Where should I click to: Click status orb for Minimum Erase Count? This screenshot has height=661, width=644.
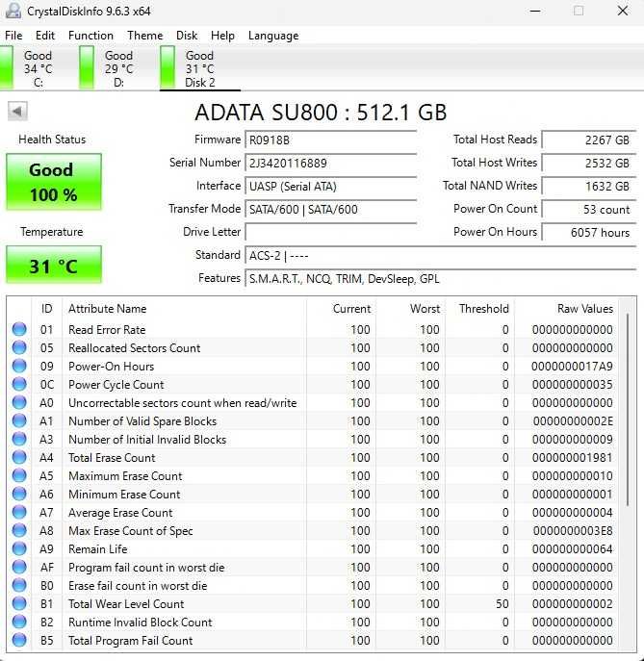click(19, 494)
